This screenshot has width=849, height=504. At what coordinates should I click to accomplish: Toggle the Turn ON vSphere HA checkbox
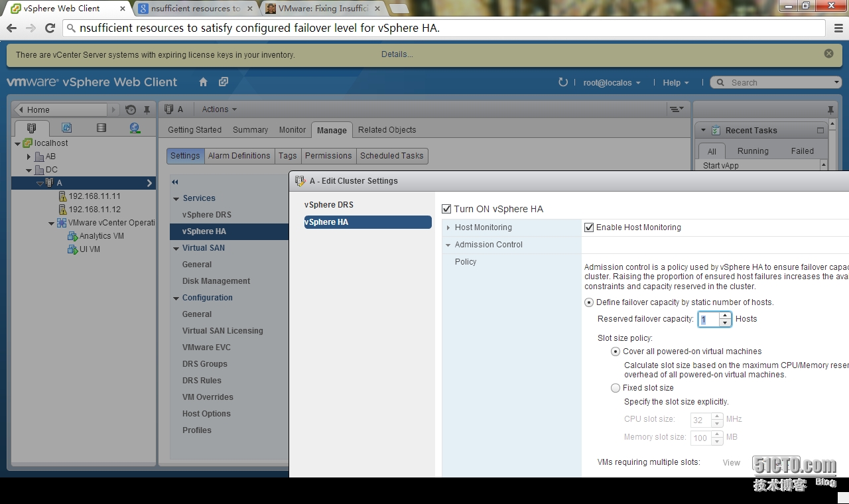[x=446, y=209]
